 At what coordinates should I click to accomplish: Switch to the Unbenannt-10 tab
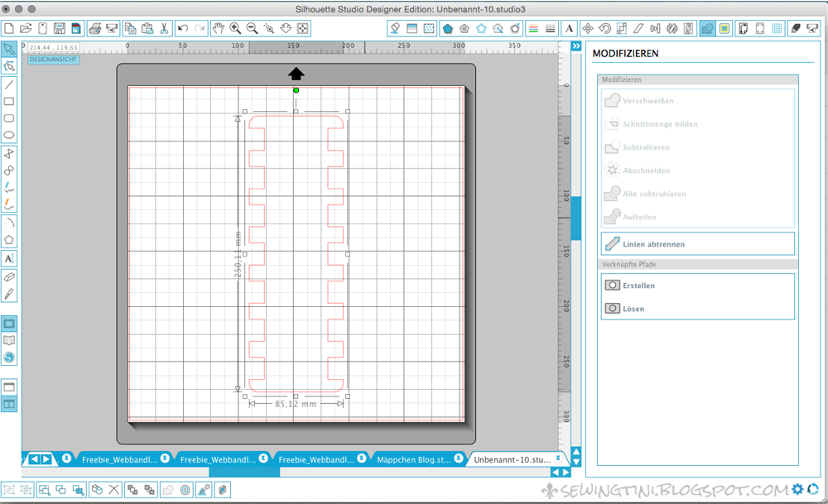click(x=512, y=459)
